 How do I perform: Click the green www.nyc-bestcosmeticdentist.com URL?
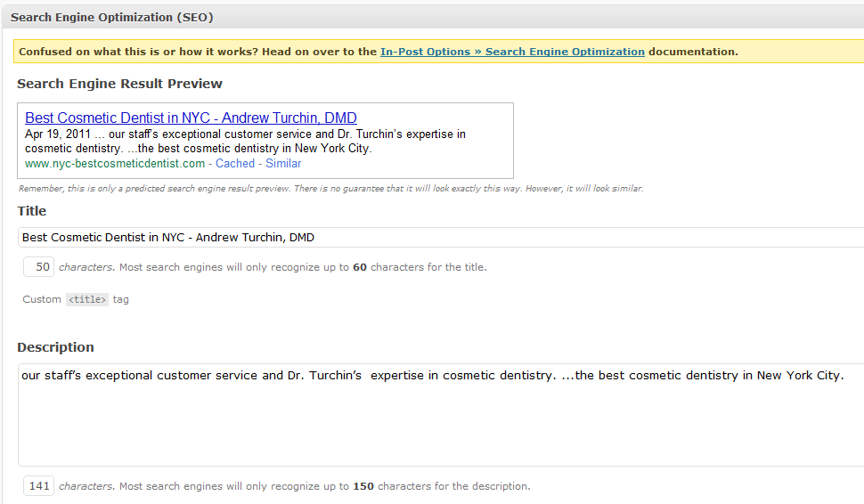tap(115, 164)
